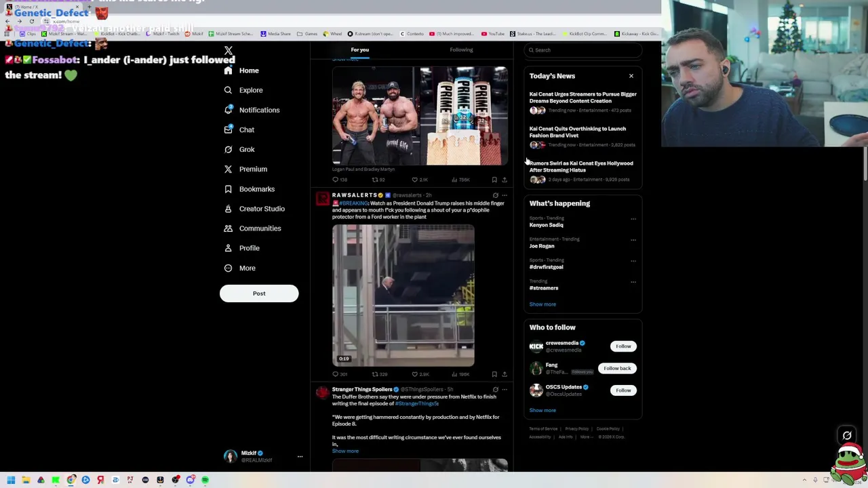This screenshot has height=488, width=868.
Task: Repost the Logan Paul Prime post
Action: point(378,180)
